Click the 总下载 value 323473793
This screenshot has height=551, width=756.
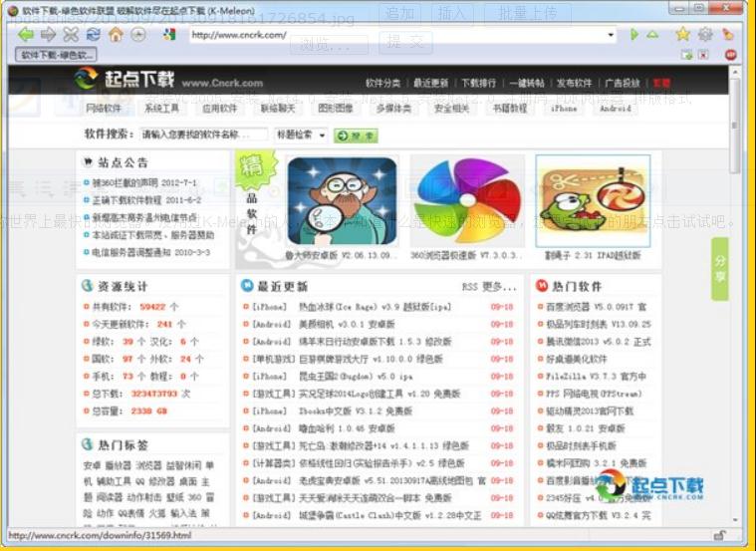coord(154,394)
